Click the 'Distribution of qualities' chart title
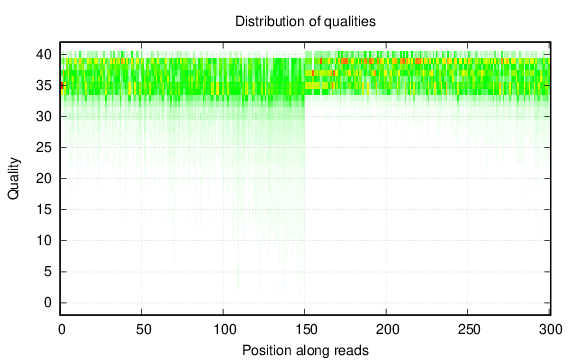Screen dimensions: 576x360 [305, 21]
